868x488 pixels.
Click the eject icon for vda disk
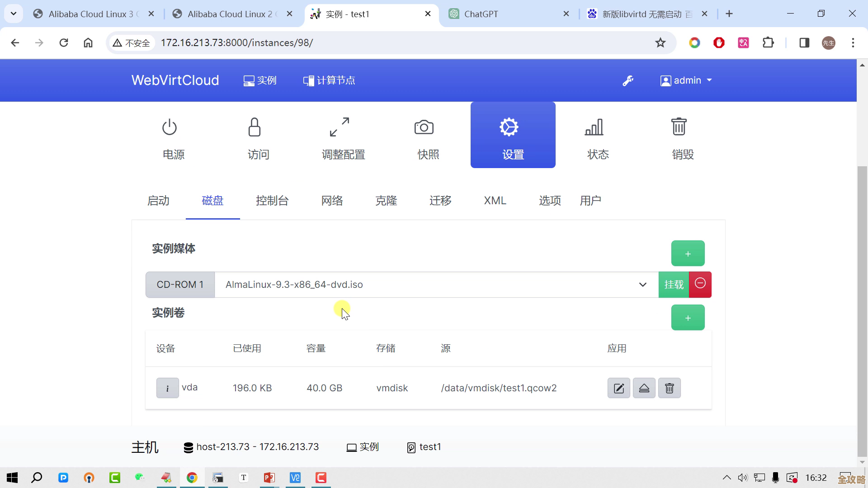pyautogui.click(x=644, y=388)
